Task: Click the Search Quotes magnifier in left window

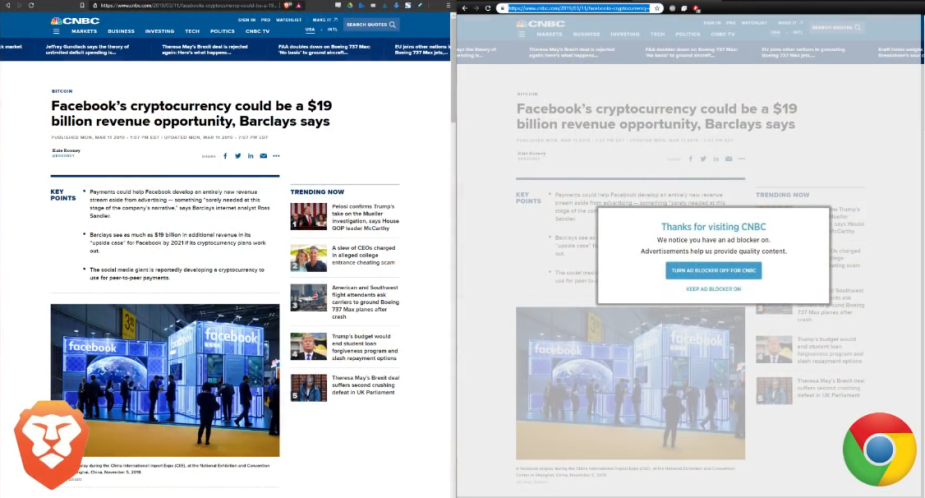Action: pos(392,24)
